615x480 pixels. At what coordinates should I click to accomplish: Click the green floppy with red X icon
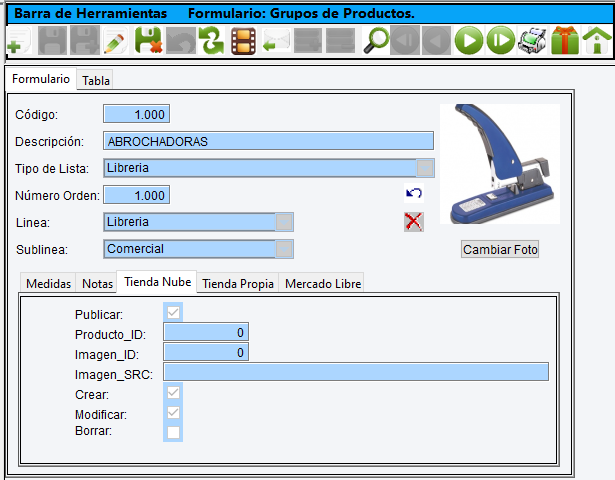point(148,40)
